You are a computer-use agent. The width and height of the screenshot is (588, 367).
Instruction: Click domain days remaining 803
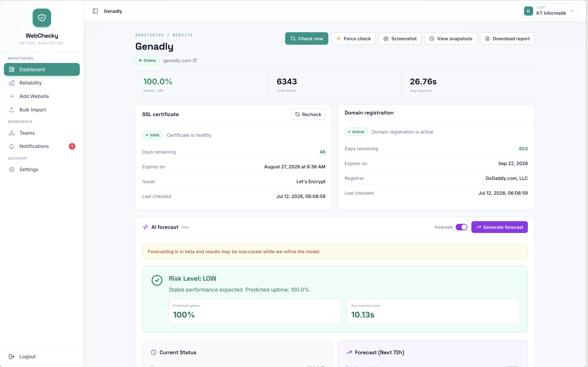click(x=523, y=148)
